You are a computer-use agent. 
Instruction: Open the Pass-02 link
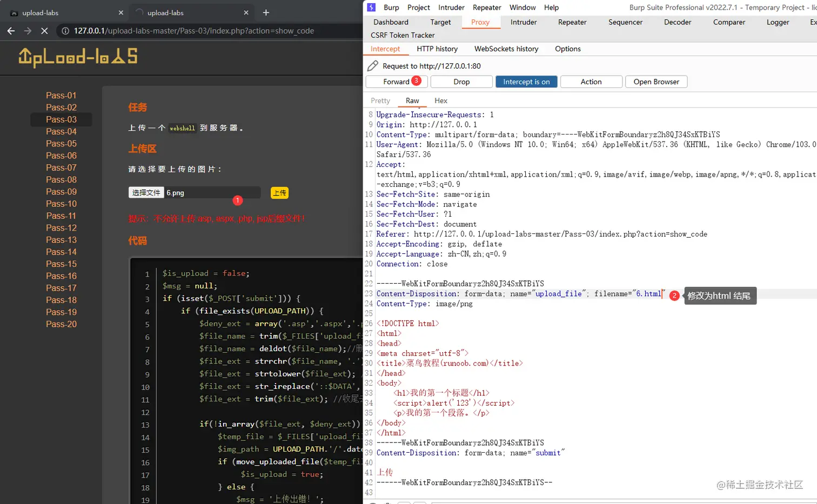point(61,107)
